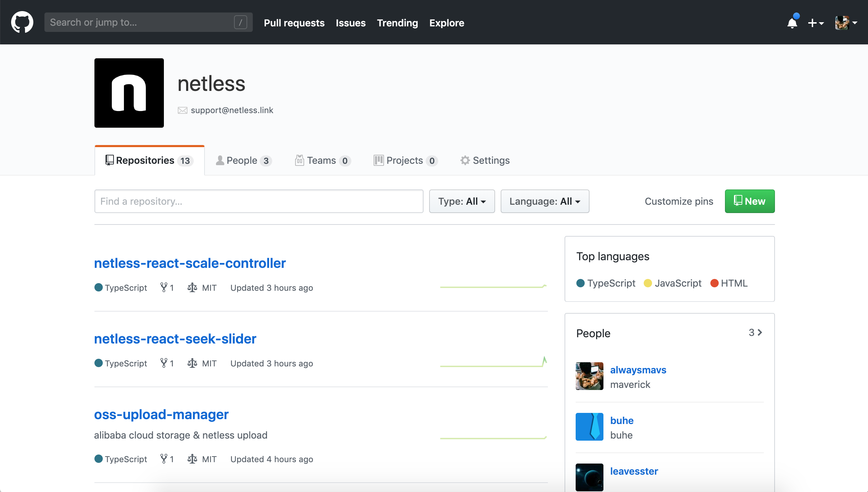
Task: Click the support@netless.link email address
Action: 232,110
